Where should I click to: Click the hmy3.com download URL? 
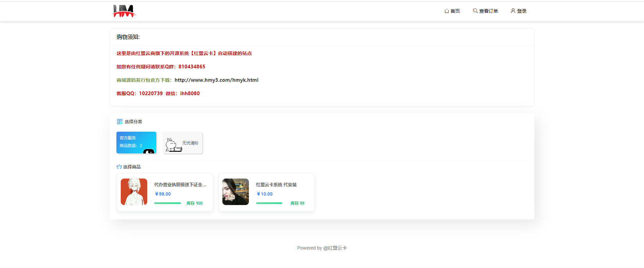(x=216, y=80)
